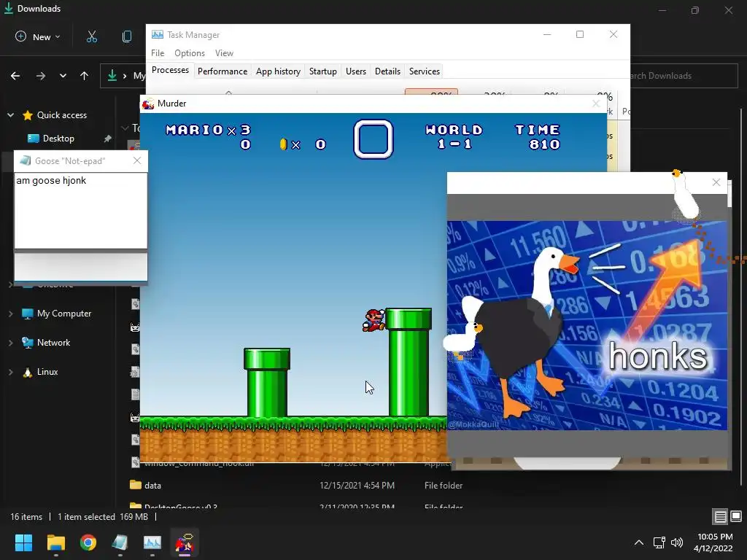The image size is (747, 560).
Task: Open the Options menu in Task Manager
Action: coord(190,52)
